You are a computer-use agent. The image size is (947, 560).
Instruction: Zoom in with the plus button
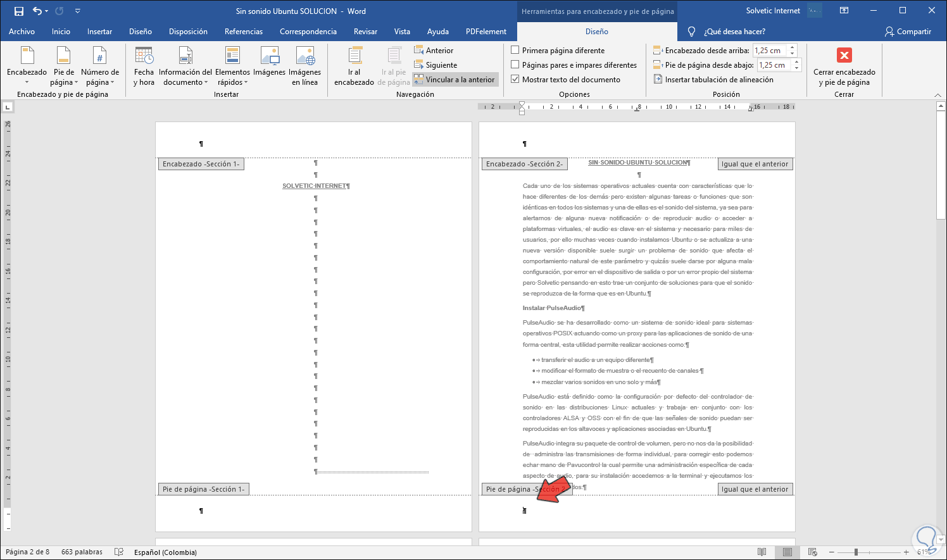906,552
